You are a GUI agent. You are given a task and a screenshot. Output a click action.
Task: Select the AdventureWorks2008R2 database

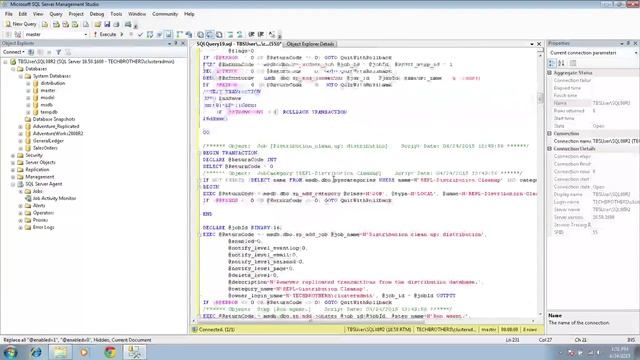coord(58,133)
